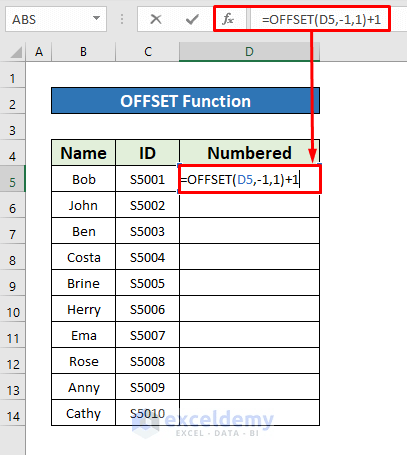Select ID cell S5009
This screenshot has height=455, width=407.
[x=147, y=387]
